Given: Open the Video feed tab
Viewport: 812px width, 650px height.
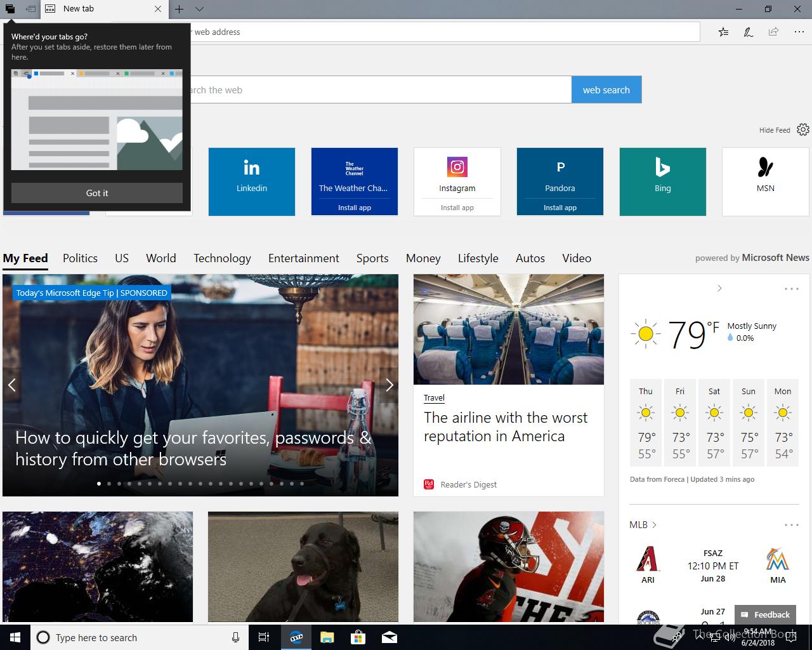Looking at the screenshot, I should coord(577,258).
